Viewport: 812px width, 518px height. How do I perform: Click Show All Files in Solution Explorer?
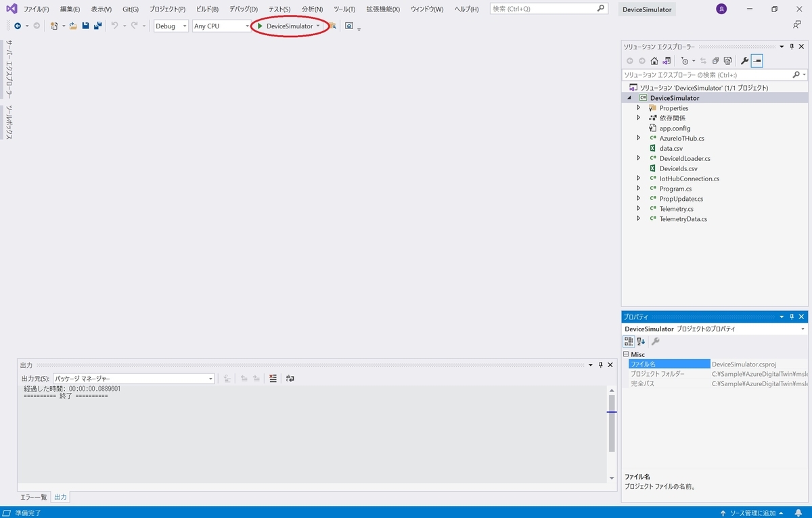727,61
